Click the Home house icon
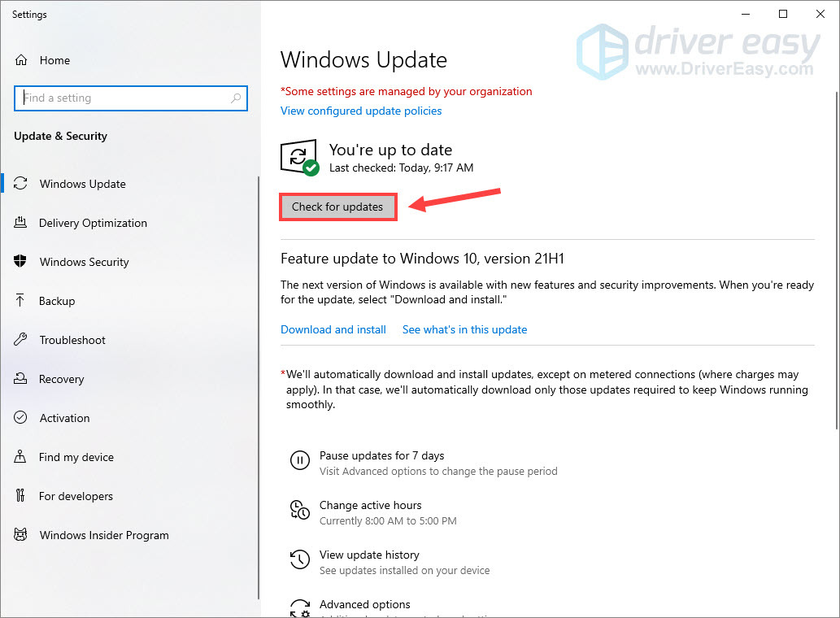840x618 pixels. tap(21, 60)
